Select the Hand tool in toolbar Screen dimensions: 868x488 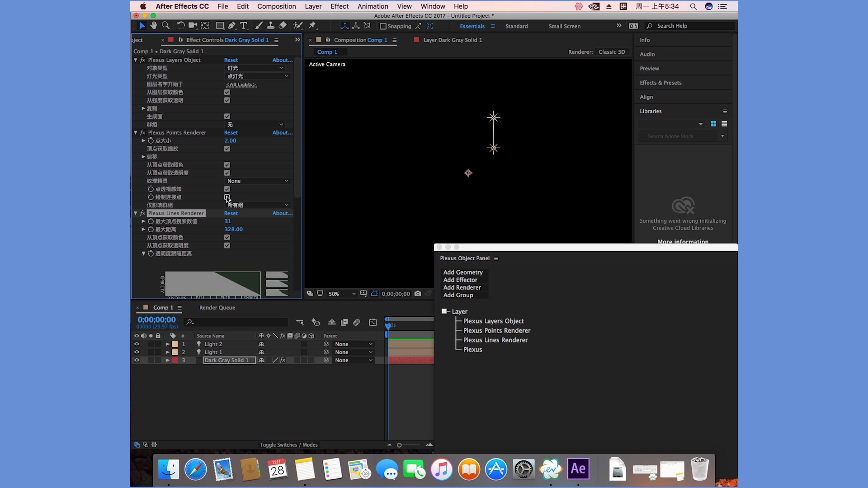[154, 26]
